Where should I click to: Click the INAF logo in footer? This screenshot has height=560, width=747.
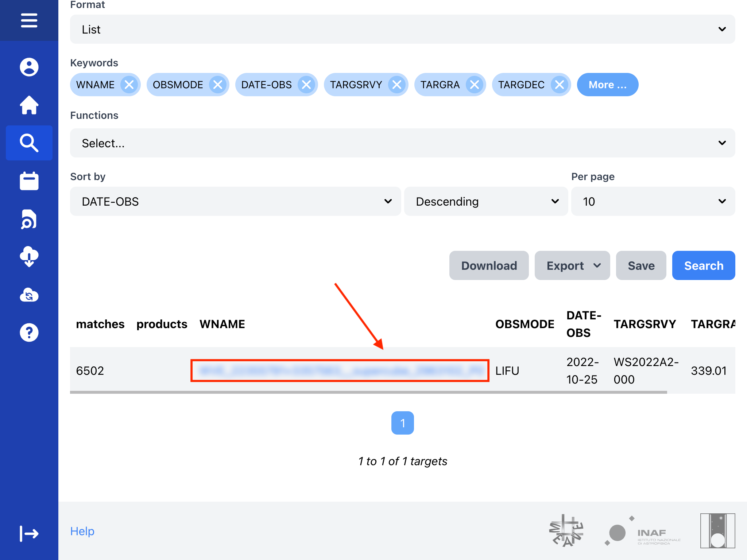coord(643,532)
